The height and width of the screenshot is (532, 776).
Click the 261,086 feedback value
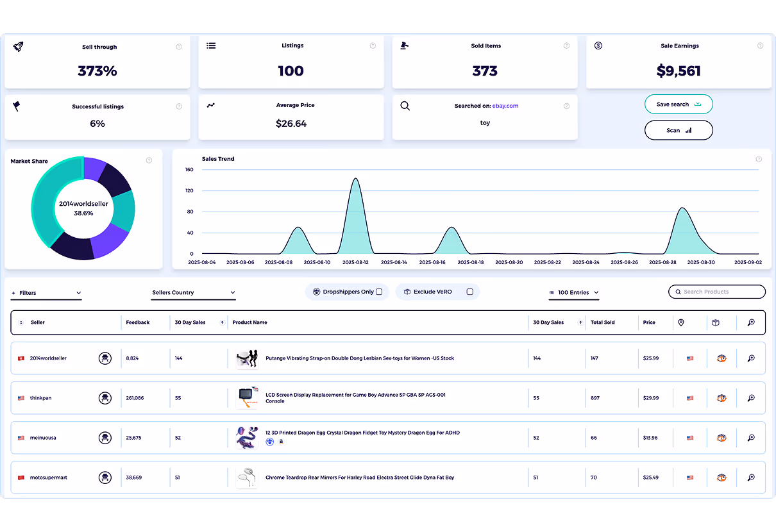click(x=135, y=398)
